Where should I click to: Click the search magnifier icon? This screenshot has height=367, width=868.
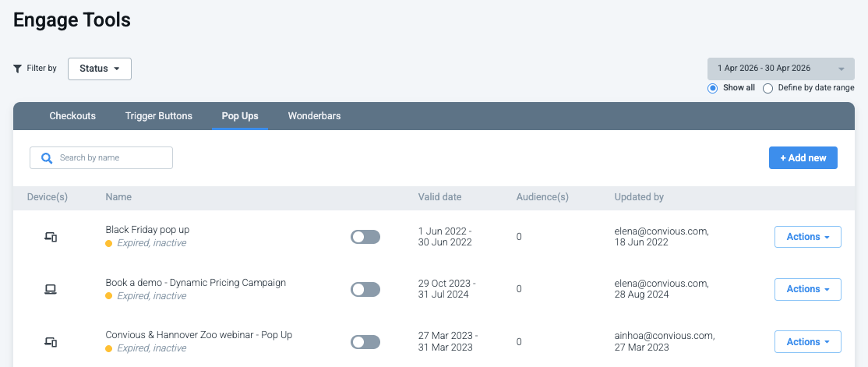coord(47,157)
